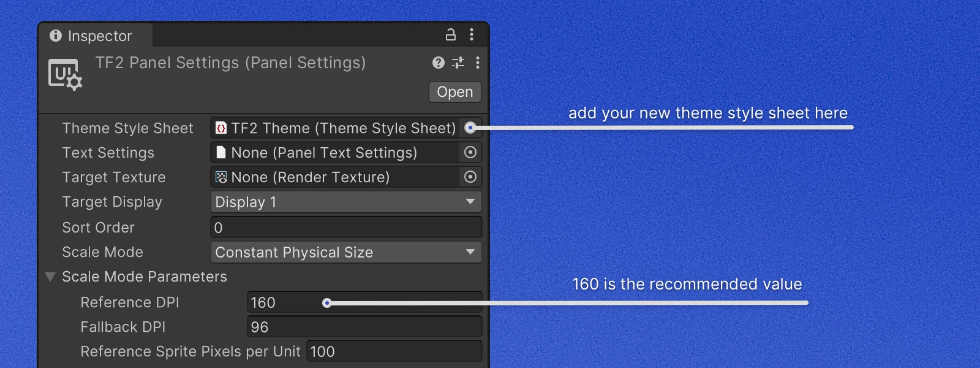980x368 pixels.
Task: Click the Reference DPI value field
Action: pos(364,302)
